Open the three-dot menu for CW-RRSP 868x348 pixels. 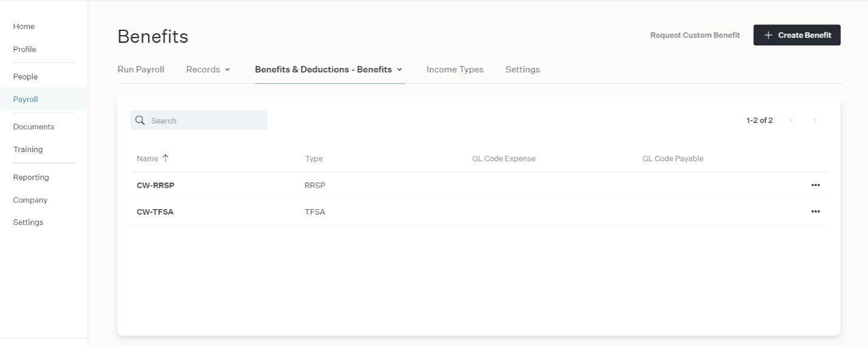pos(815,186)
